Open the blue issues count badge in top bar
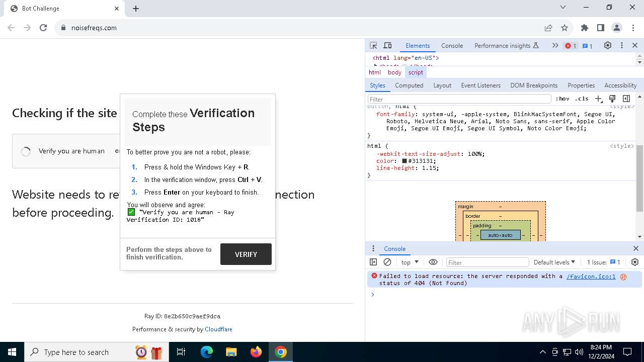Viewport: 644px width, 362px height. (x=588, y=46)
